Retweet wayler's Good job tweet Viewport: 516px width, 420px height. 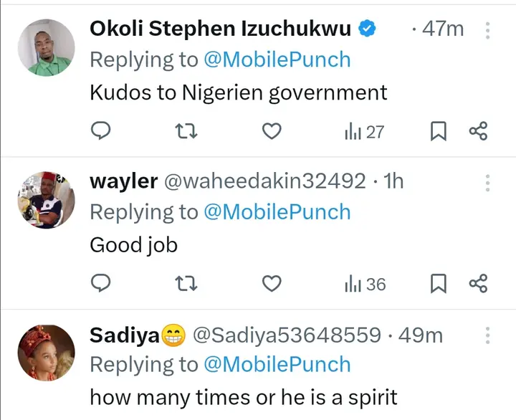point(186,285)
